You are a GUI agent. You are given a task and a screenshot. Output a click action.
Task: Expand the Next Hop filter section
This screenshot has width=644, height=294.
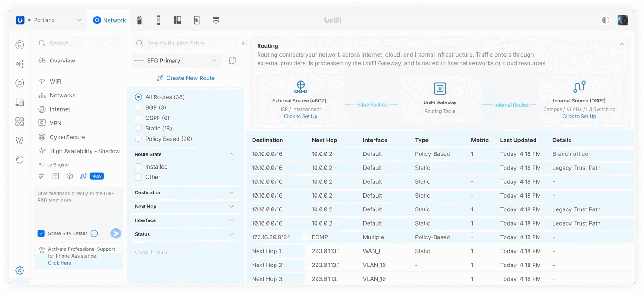tap(231, 207)
